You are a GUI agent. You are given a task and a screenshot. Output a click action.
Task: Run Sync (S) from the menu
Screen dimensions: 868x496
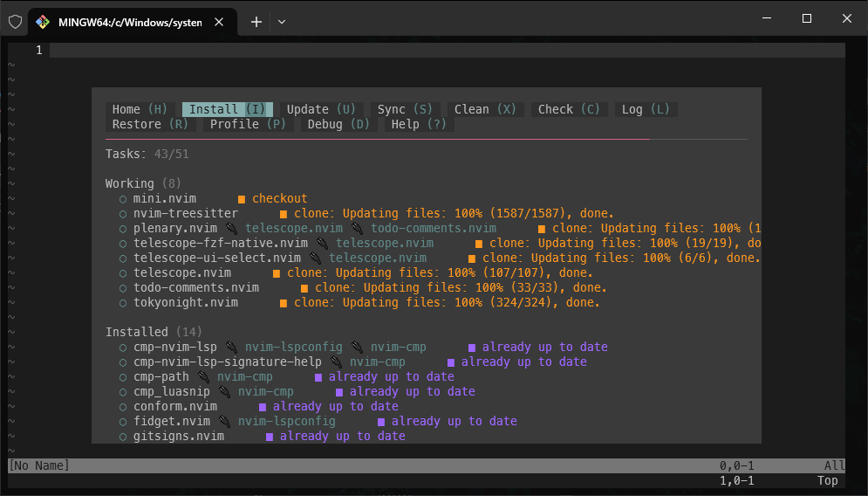(405, 109)
